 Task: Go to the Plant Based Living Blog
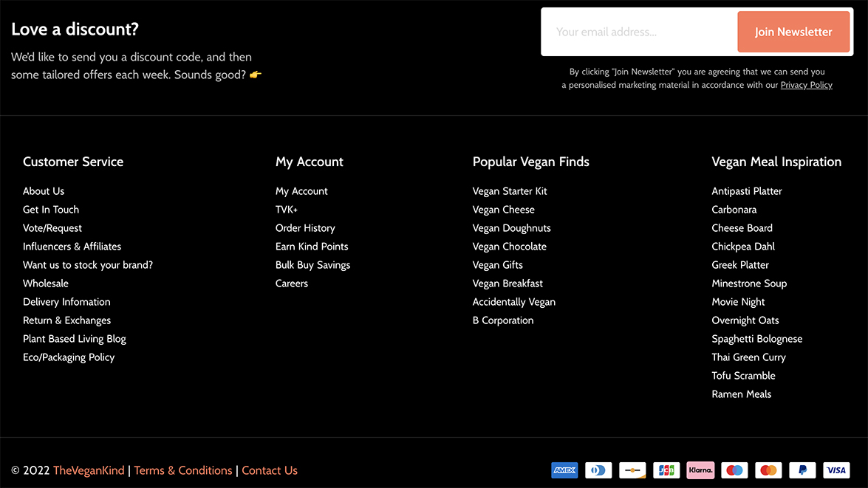coord(74,339)
